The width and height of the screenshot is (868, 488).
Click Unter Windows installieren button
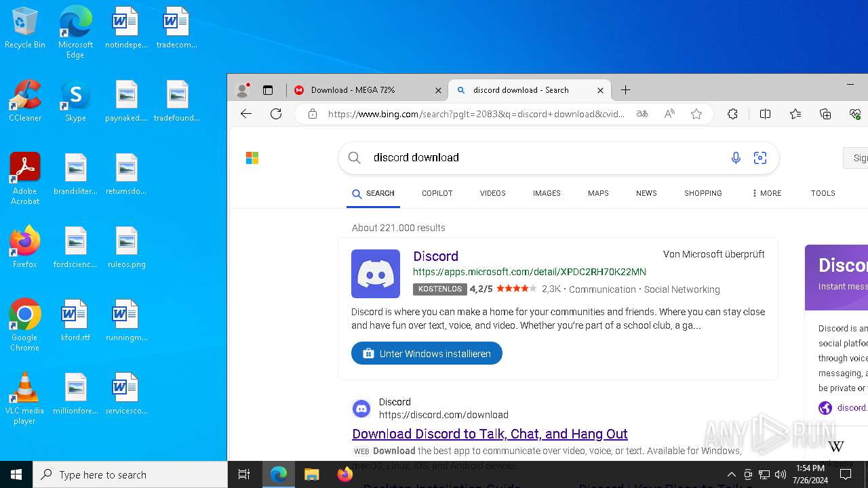pyautogui.click(x=427, y=353)
